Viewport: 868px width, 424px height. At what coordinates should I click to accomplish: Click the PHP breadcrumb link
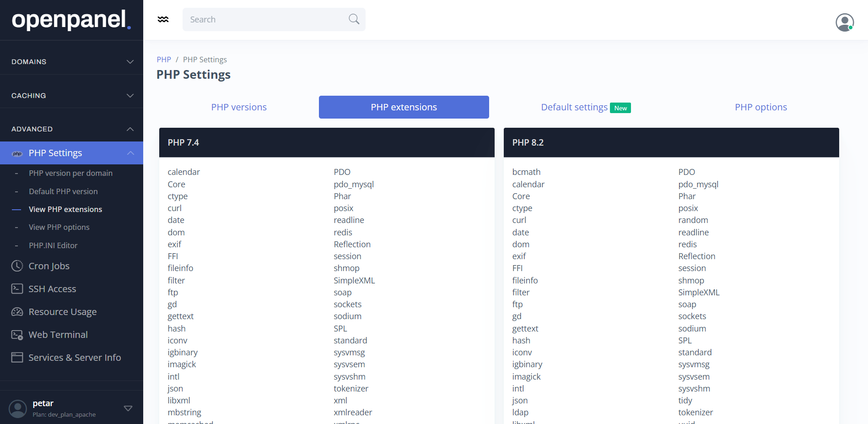point(163,60)
